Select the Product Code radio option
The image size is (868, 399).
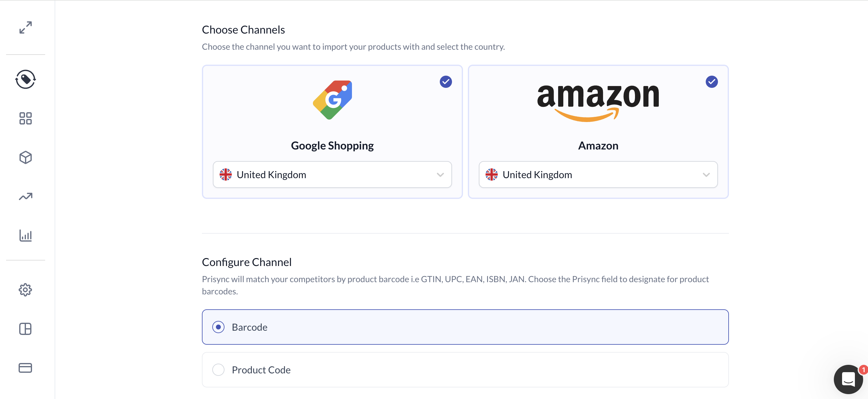[218, 370]
